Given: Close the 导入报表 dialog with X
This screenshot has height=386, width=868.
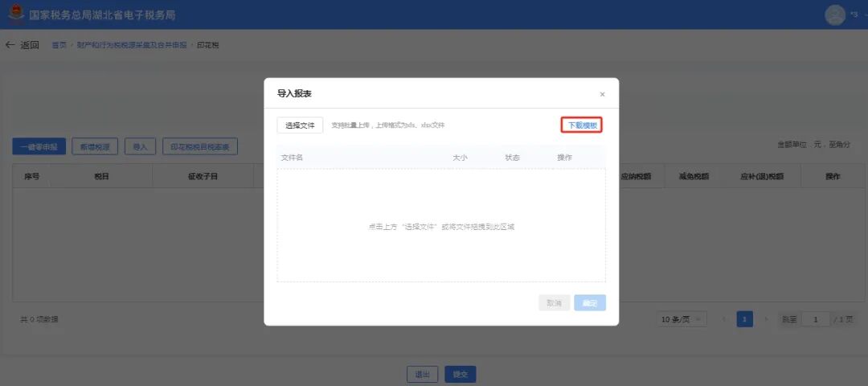Looking at the screenshot, I should coord(602,95).
